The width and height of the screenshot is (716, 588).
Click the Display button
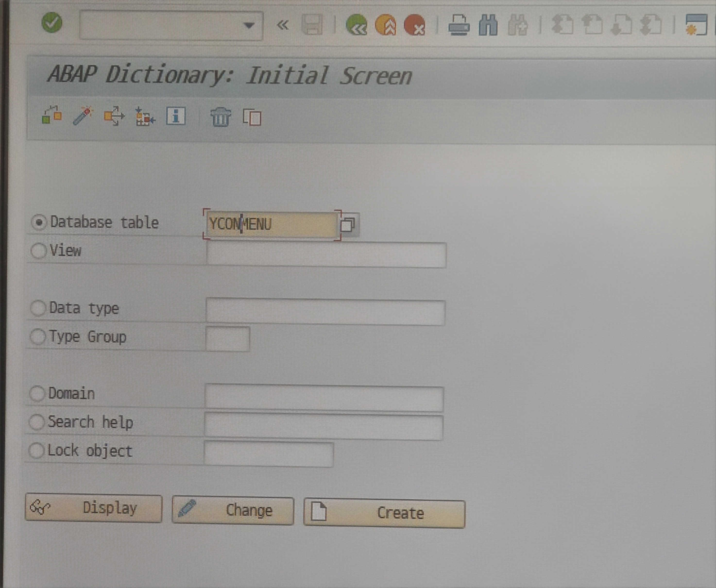(94, 508)
